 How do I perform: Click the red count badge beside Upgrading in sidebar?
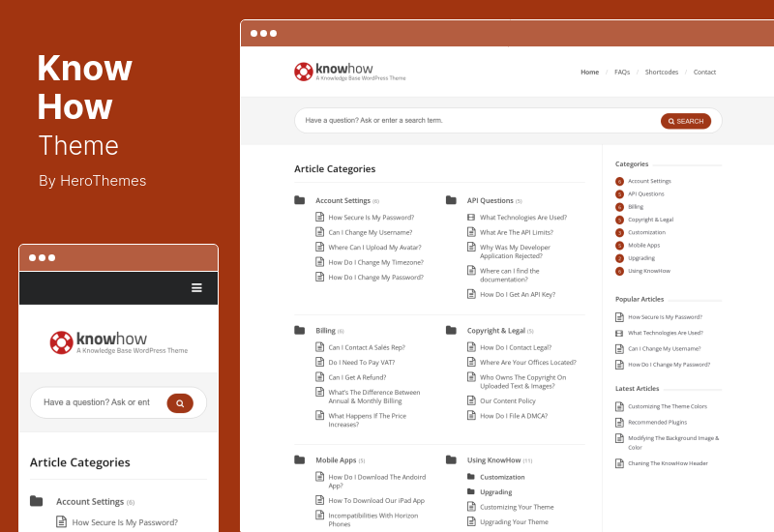pyautogui.click(x=619, y=258)
